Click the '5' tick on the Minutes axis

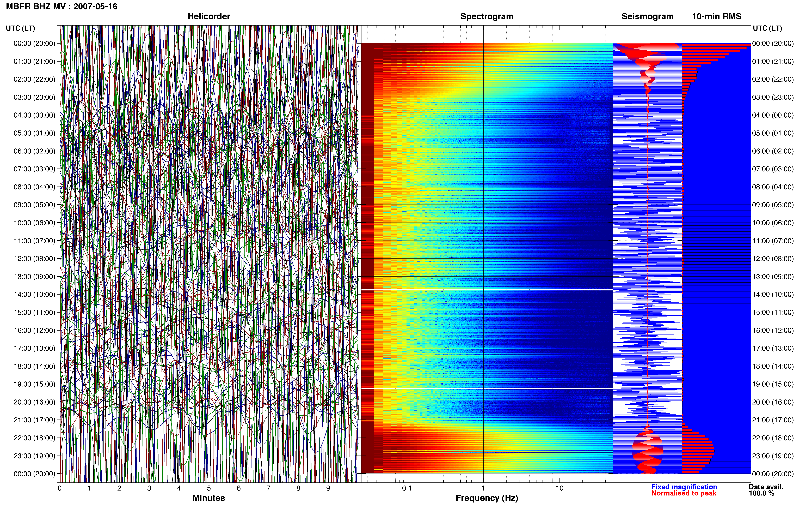click(x=209, y=488)
